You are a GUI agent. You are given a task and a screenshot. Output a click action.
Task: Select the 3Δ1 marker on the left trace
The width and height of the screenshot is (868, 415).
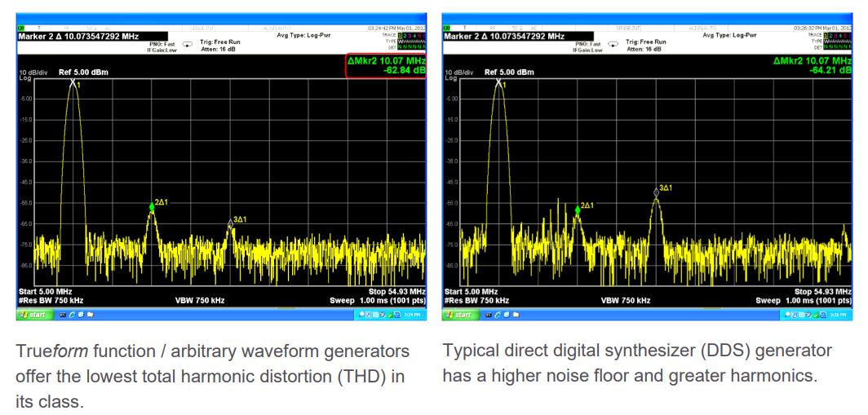tap(231, 224)
